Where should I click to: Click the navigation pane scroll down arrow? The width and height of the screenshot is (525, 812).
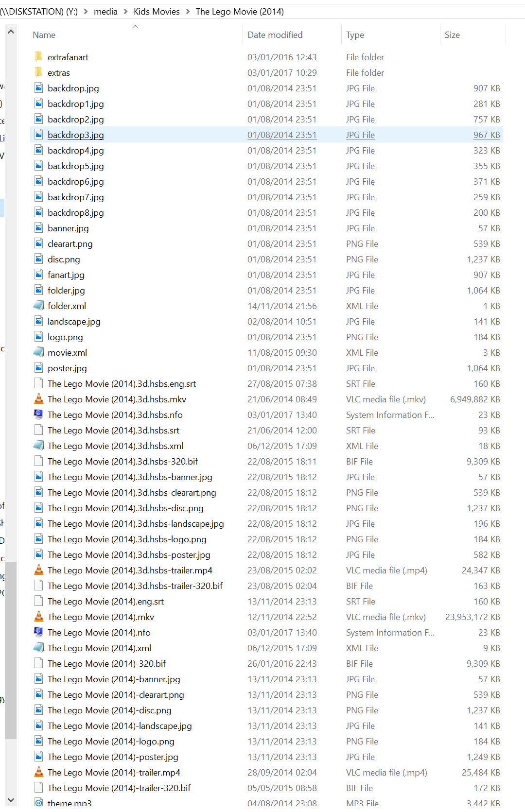[11, 799]
